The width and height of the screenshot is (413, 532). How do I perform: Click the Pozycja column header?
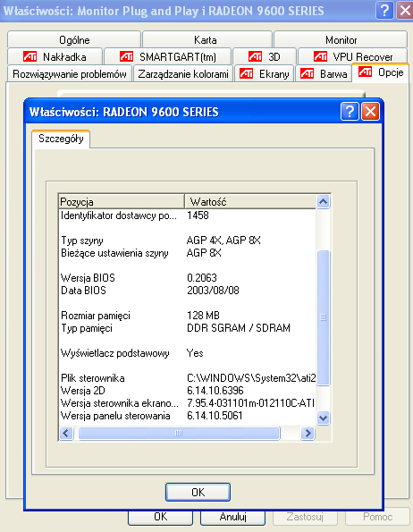pos(122,201)
